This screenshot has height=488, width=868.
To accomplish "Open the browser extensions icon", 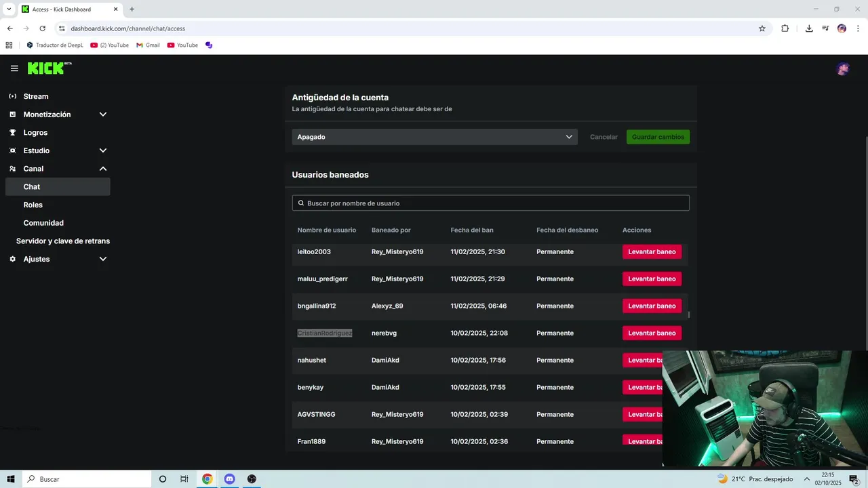I will click(x=785, y=28).
